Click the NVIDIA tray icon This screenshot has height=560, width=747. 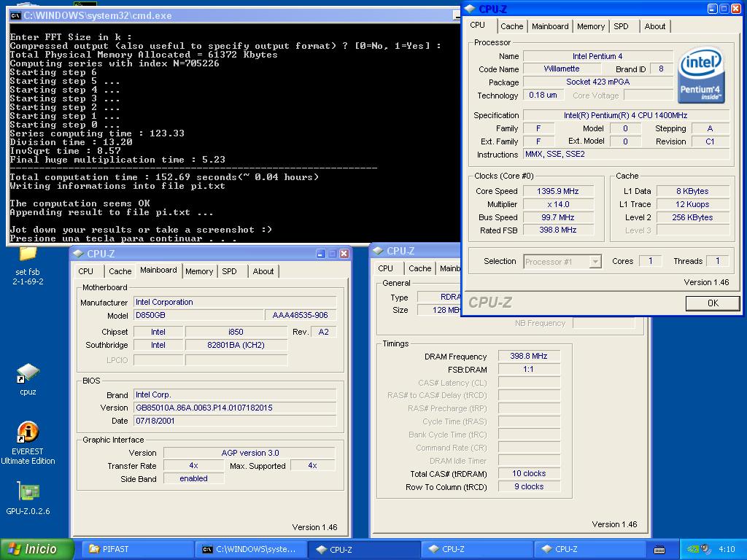coord(693,549)
